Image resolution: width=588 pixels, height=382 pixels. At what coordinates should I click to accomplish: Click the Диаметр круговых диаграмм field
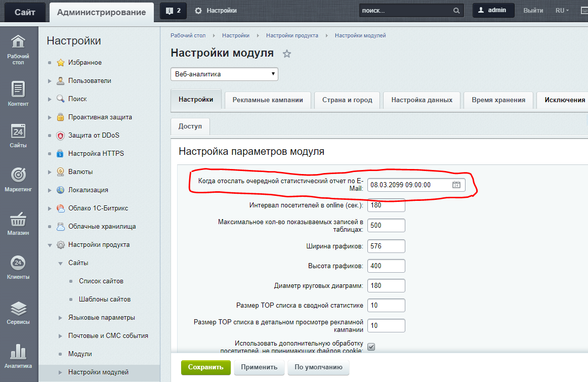[386, 286]
